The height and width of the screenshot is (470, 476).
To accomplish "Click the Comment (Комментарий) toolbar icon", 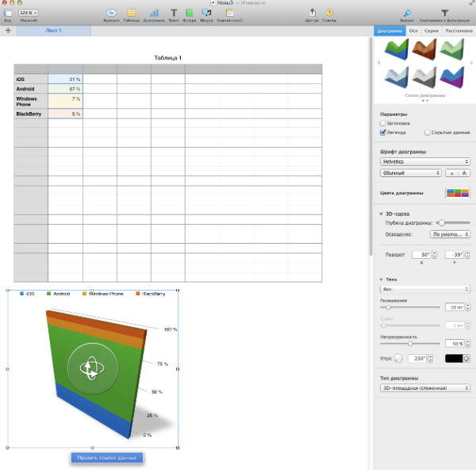I will tap(230, 13).
